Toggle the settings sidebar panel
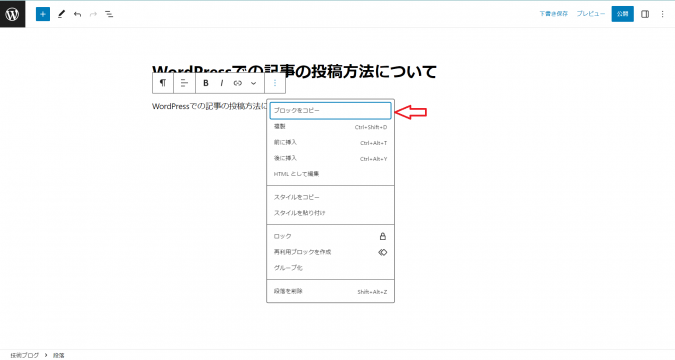Viewport: 675px width, 360px height. click(645, 14)
